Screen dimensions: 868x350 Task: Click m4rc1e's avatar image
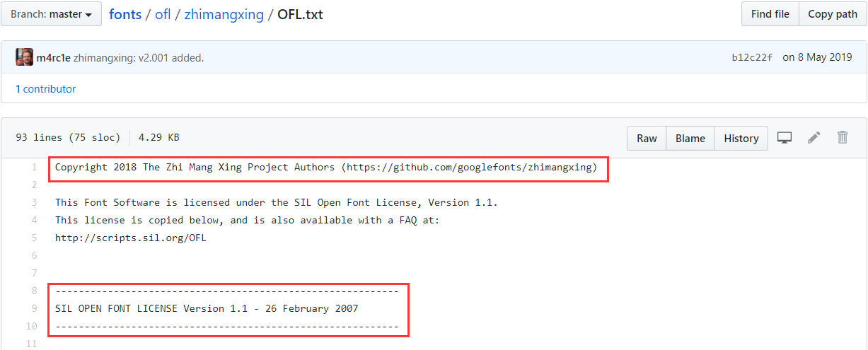25,57
